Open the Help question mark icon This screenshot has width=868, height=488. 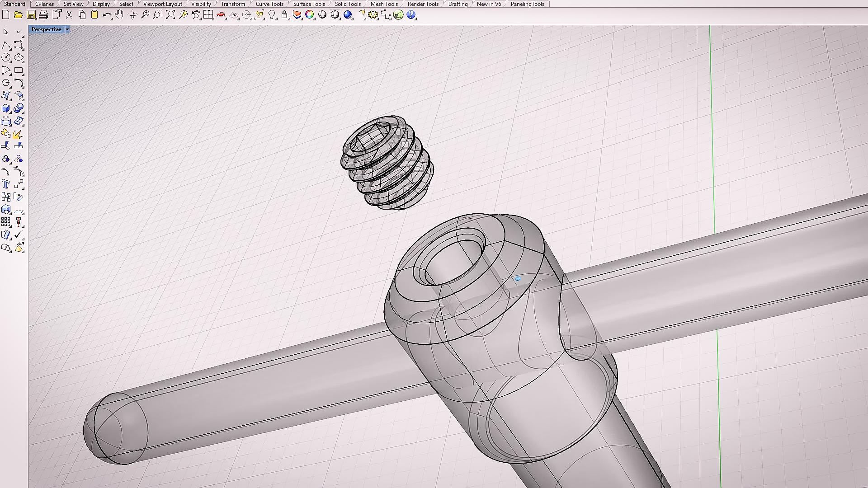pos(411,15)
